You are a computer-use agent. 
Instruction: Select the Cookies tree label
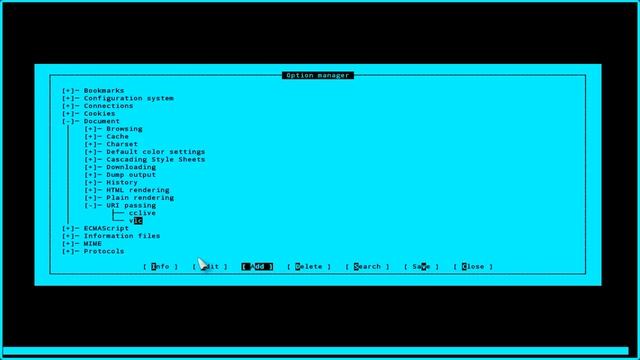[x=100, y=113]
